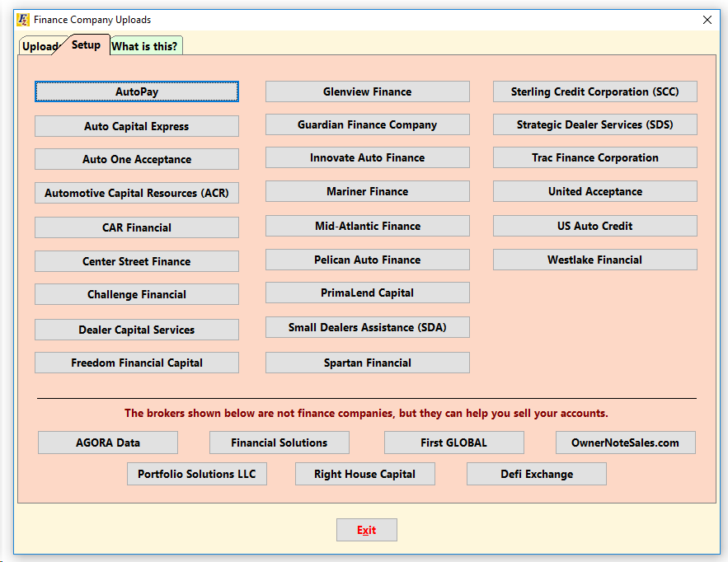The height and width of the screenshot is (562, 728).
Task: Open Glenview Finance setup
Action: (x=368, y=92)
